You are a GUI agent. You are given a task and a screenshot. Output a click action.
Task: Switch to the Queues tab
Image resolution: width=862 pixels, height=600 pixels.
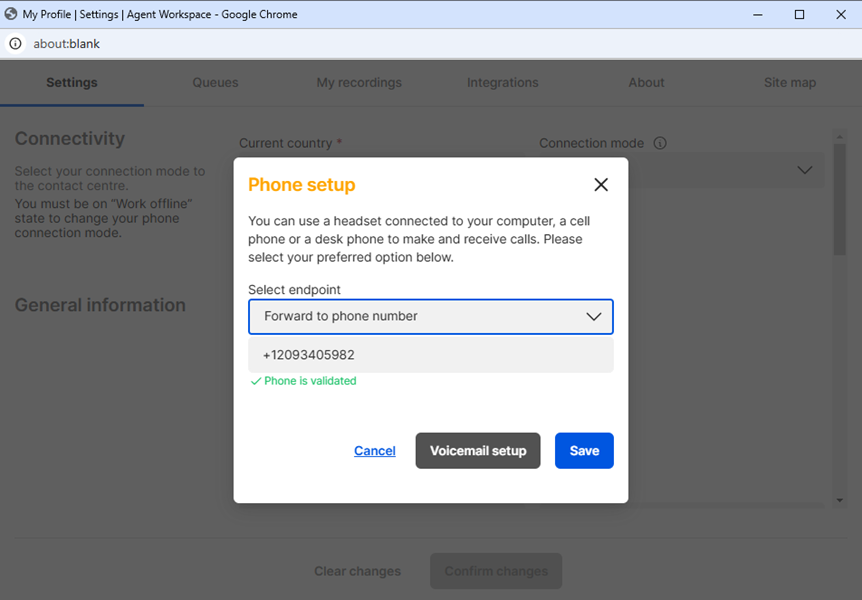point(216,82)
